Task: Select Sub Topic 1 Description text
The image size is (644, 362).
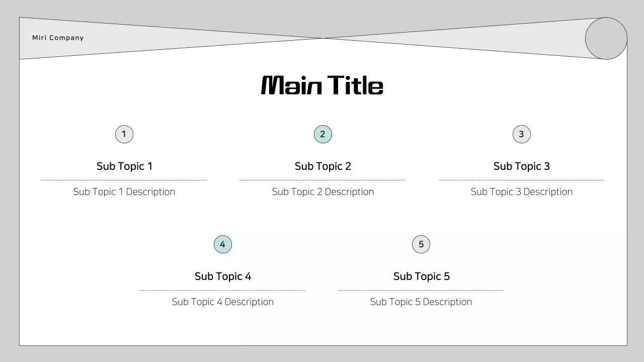Action: pos(124,192)
